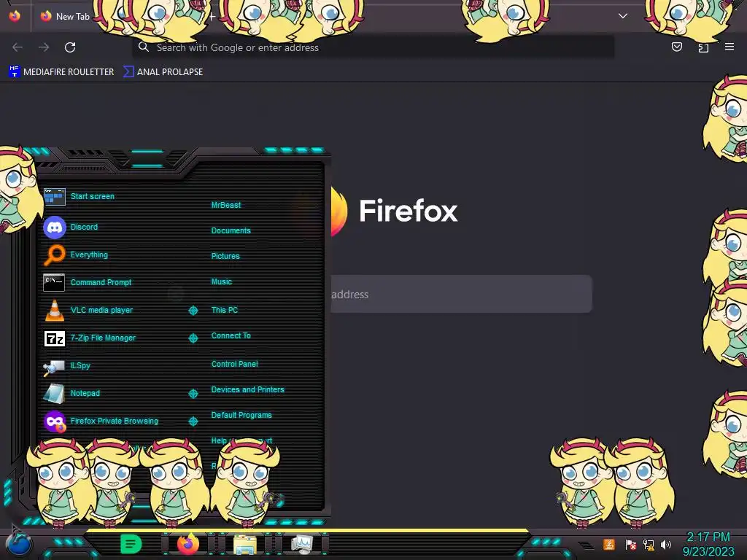Open Music from the start menu
747x560 pixels.
pos(222,282)
